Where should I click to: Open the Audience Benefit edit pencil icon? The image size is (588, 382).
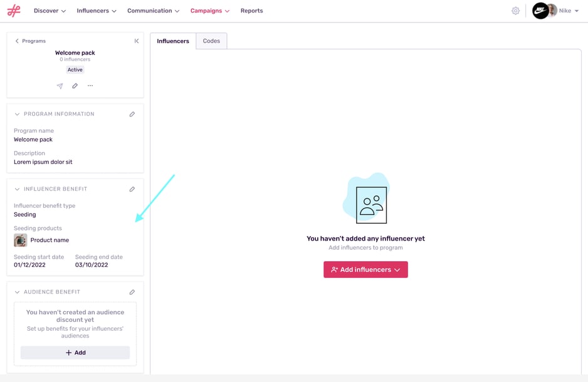132,292
